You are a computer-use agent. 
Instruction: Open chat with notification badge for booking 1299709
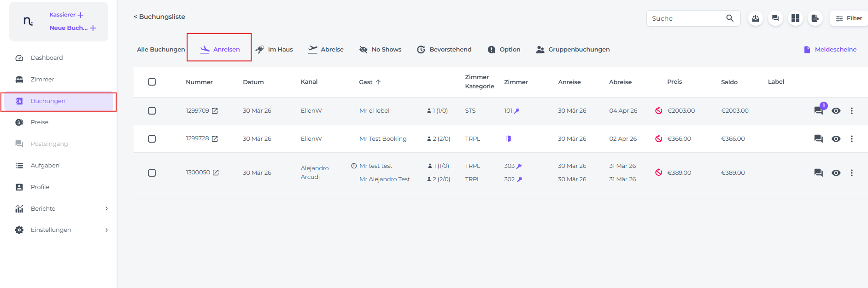pos(819,110)
